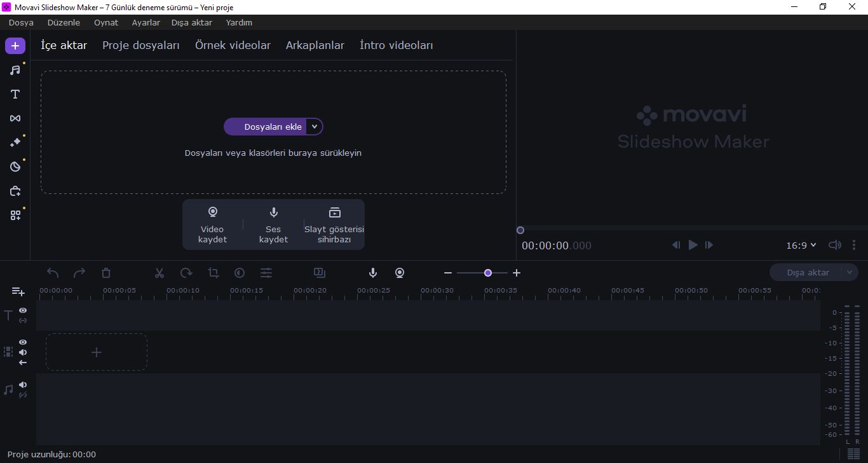Screen dimensions: 868x463
Task: Play the preview
Action: 693,245
